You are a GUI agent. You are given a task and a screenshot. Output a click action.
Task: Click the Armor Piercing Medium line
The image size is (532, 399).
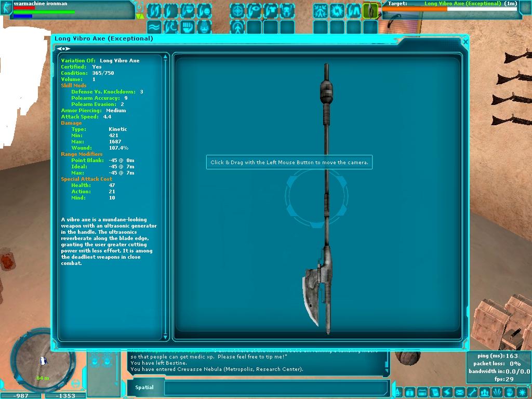pyautogui.click(x=94, y=111)
